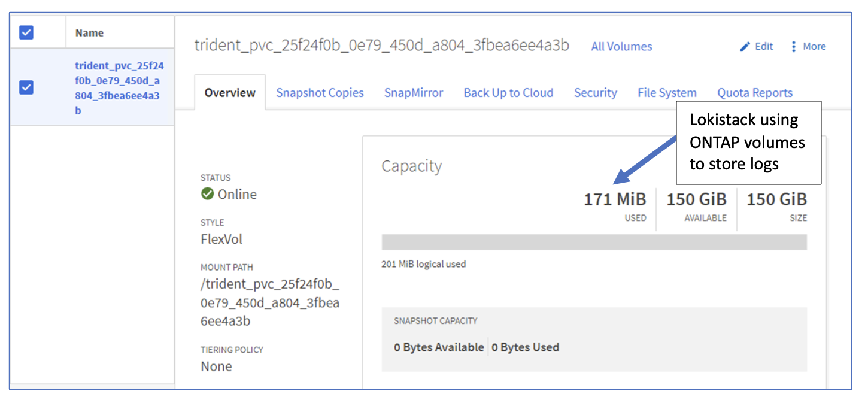Click the Name column header
This screenshot has width=868, height=400.
90,33
